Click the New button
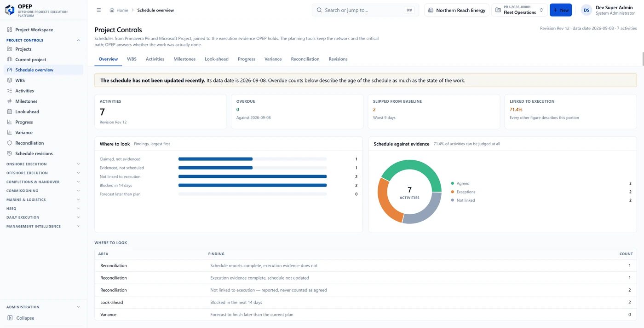The image size is (644, 328). coord(561,10)
